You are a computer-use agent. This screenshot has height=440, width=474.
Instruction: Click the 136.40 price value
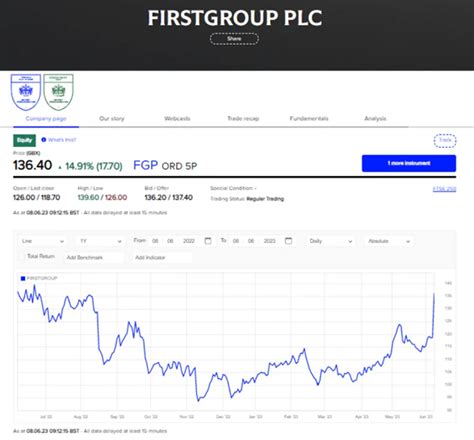[32, 165]
